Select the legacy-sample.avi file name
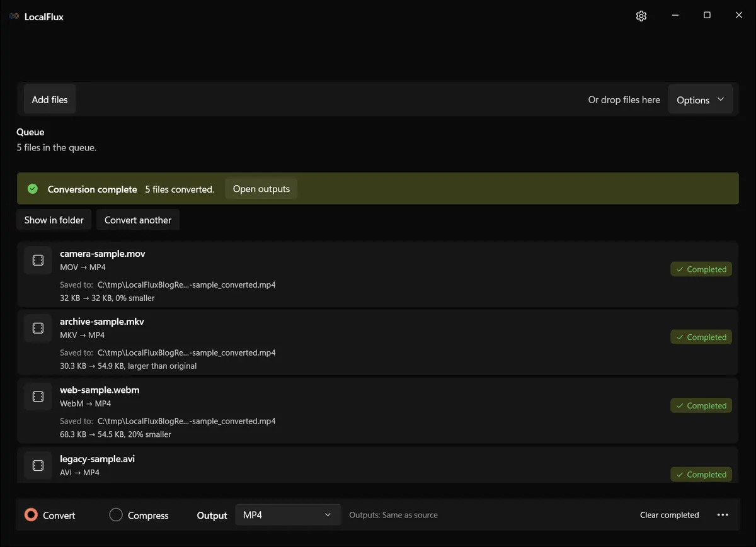 click(x=98, y=459)
